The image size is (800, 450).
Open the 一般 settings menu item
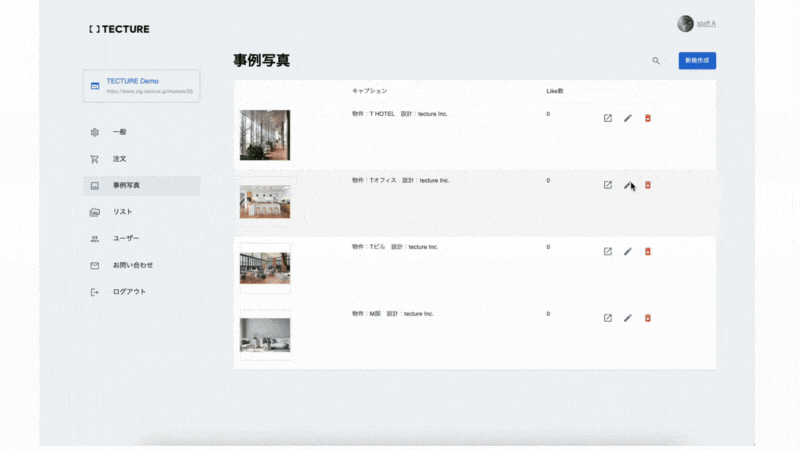point(119,132)
